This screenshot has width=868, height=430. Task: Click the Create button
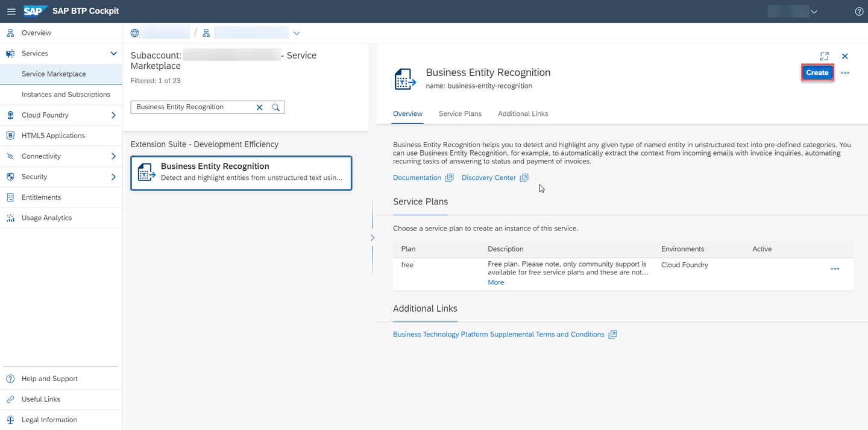[817, 72]
